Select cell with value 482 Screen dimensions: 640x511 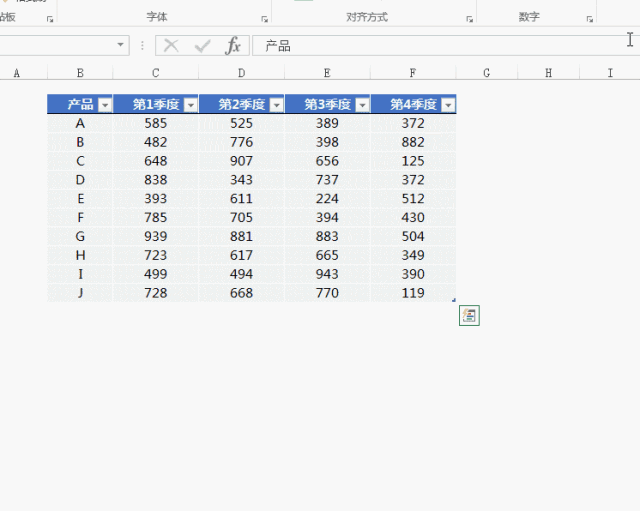tap(156, 142)
